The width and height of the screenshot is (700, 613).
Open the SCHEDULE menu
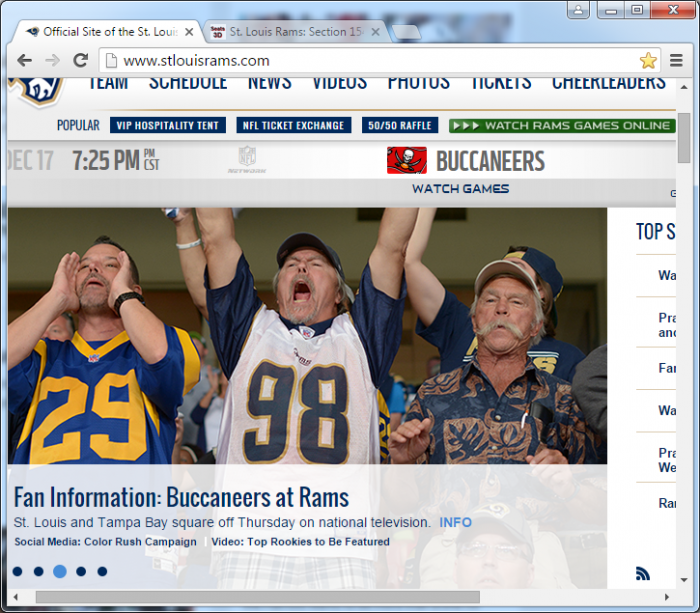coord(188,83)
